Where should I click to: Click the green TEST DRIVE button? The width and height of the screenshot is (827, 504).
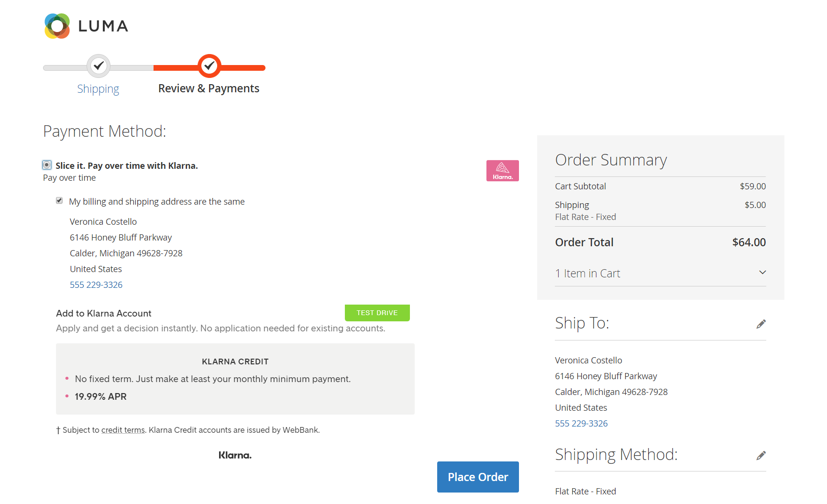377,313
